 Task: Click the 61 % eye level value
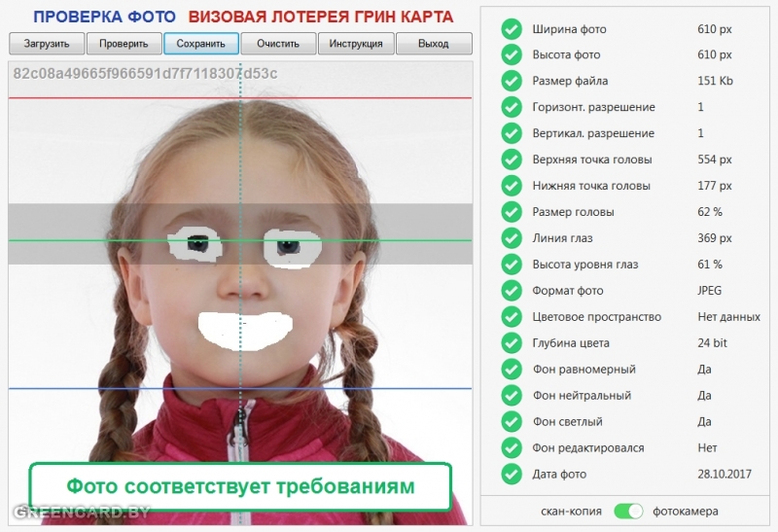[x=710, y=265]
